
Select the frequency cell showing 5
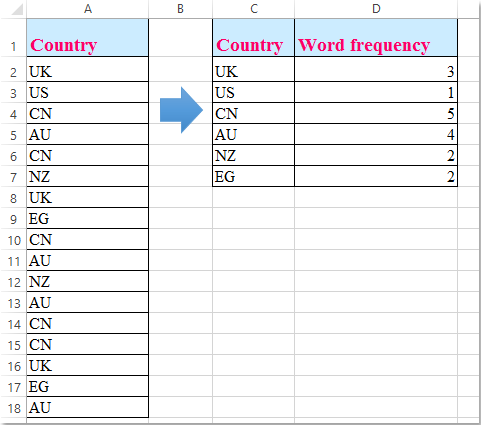pyautogui.click(x=376, y=113)
